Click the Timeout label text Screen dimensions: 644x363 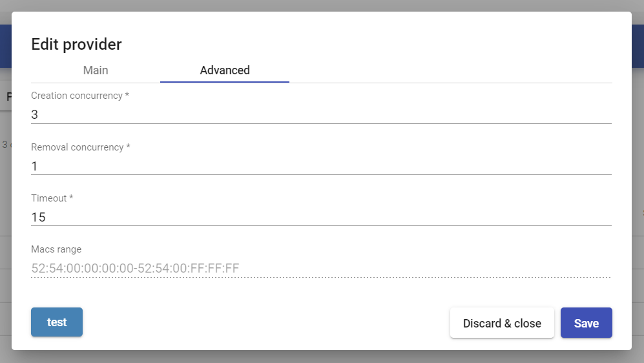pyautogui.click(x=52, y=198)
